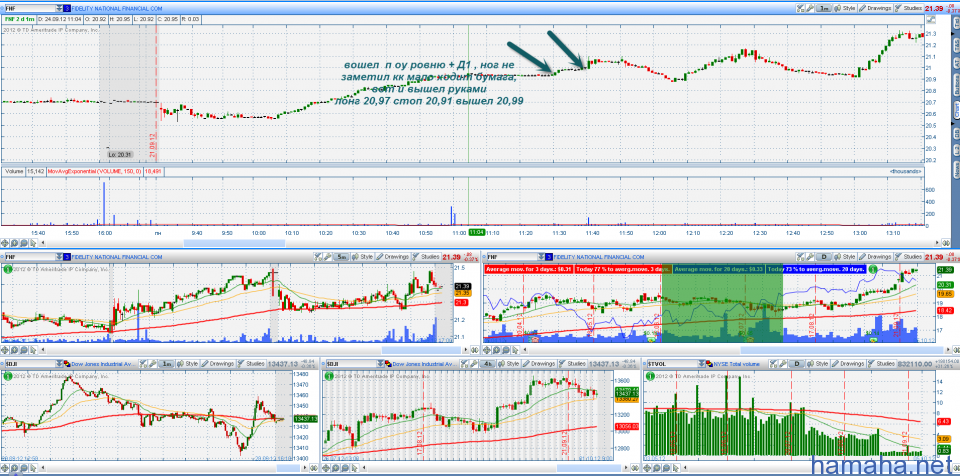
Task: Open wrench settings on $DJI 1m chart
Action: (x=153, y=364)
